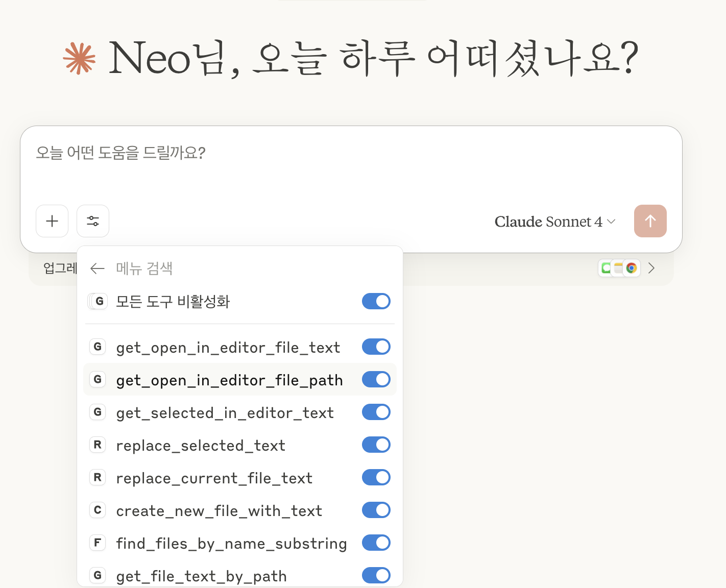Click the Chrome connector icon
Viewport: 726px width, 588px height.
(632, 268)
